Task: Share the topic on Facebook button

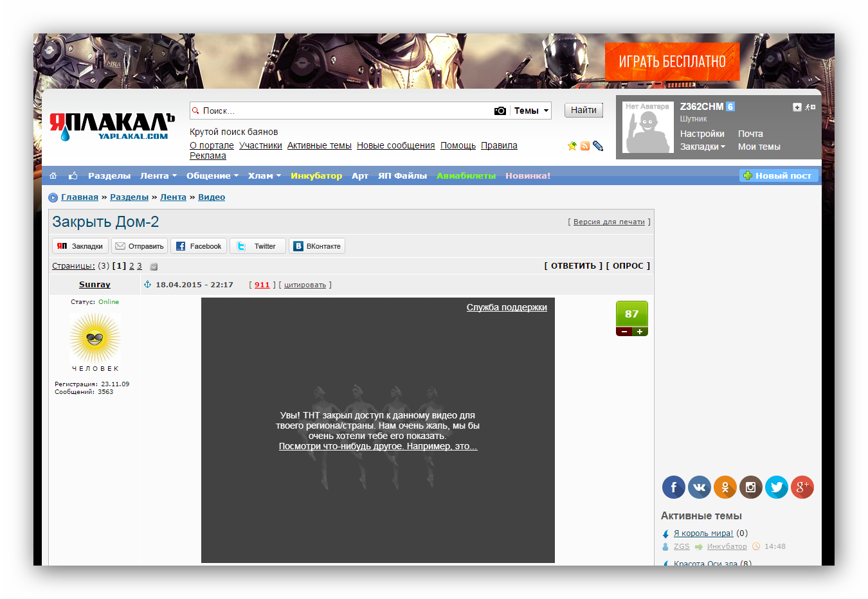Action: point(199,246)
